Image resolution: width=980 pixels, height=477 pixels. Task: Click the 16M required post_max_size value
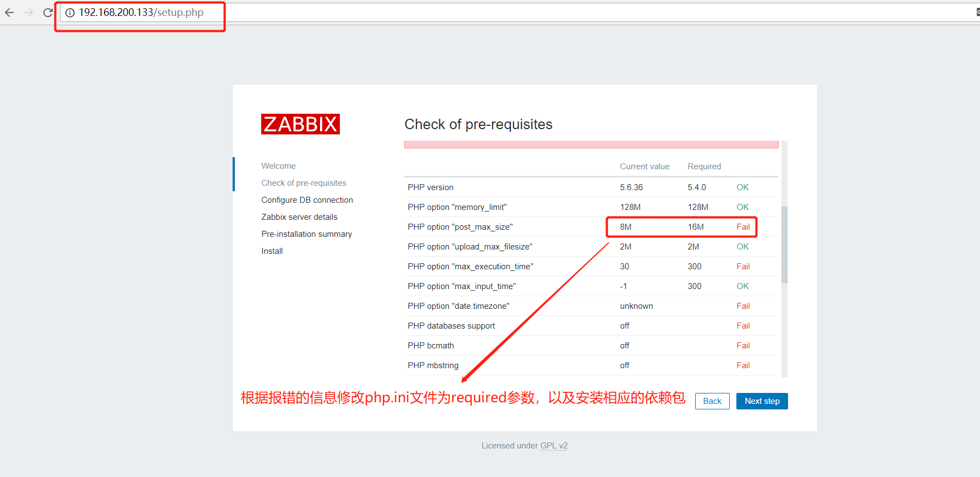(x=696, y=227)
